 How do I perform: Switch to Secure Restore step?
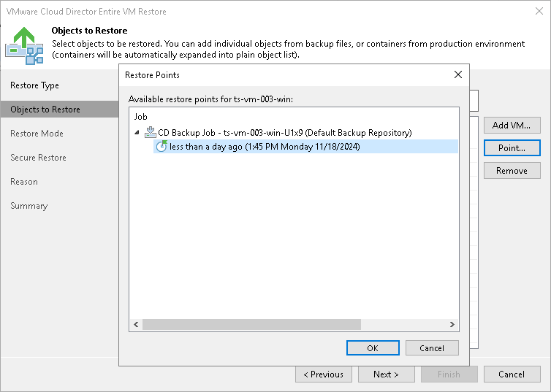point(38,158)
